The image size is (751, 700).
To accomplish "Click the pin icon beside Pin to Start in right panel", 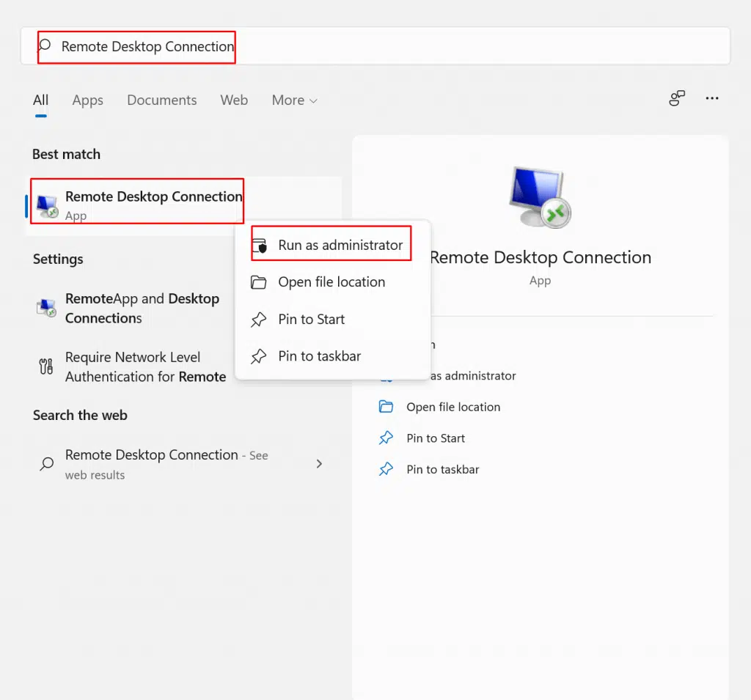I will [386, 438].
